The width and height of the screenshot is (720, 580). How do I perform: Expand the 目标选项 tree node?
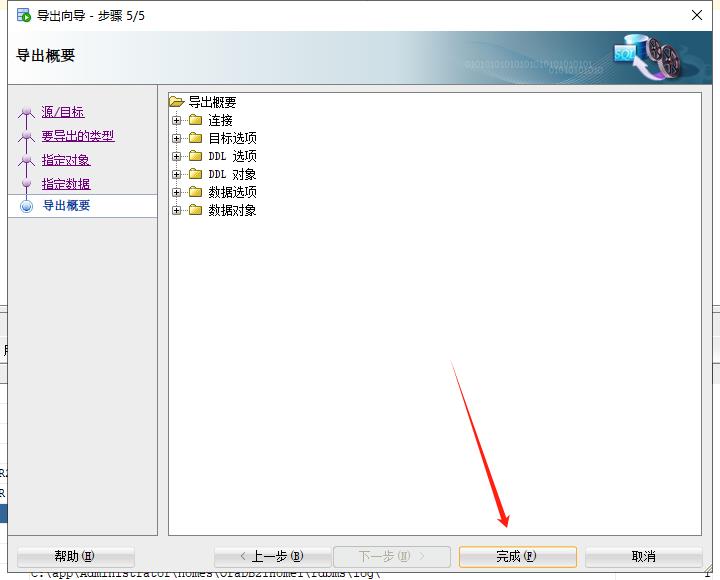click(x=177, y=138)
